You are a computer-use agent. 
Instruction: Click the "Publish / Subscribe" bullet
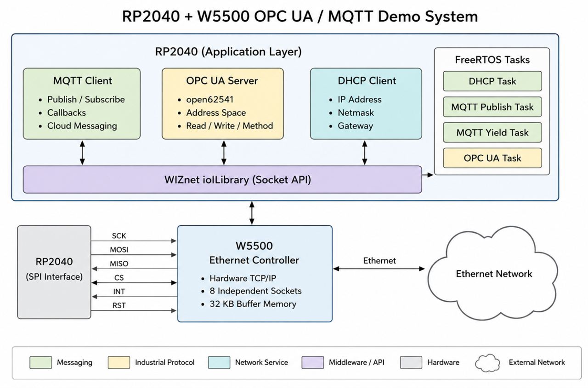click(x=86, y=100)
